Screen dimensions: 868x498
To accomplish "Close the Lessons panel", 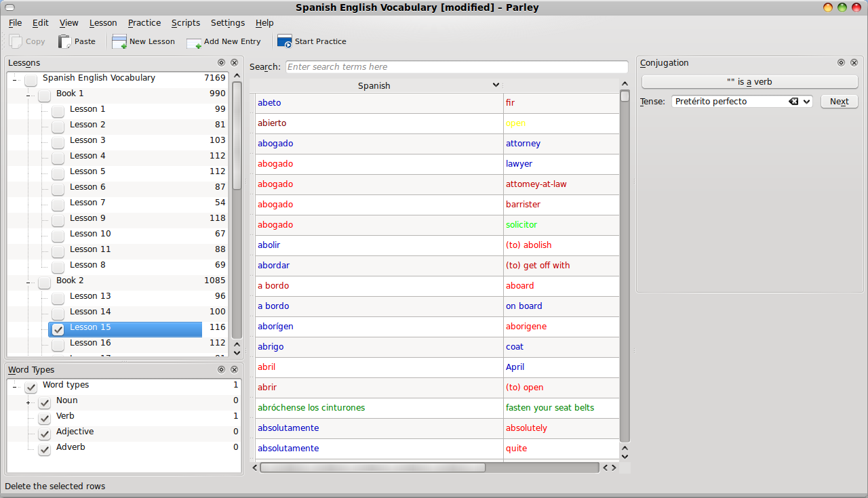I will [234, 62].
